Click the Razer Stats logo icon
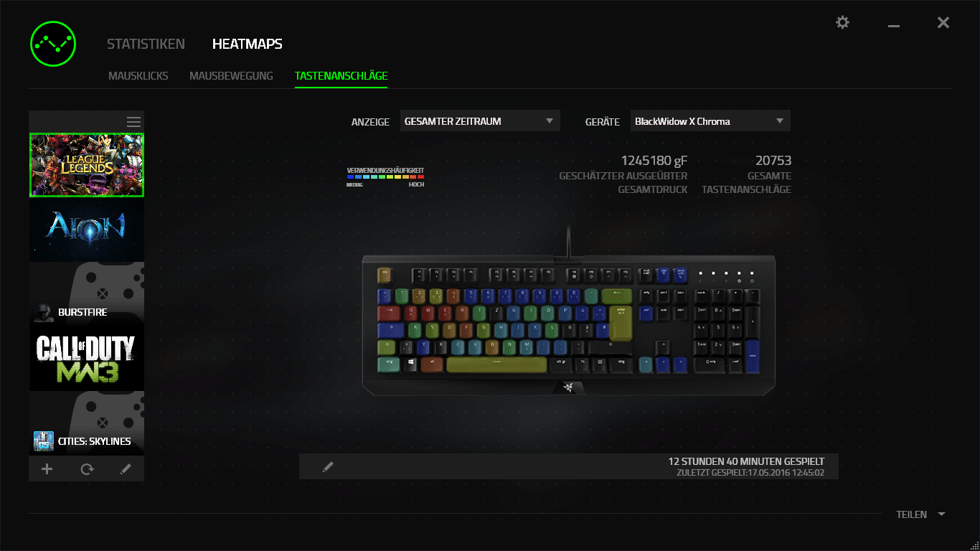 (x=52, y=43)
